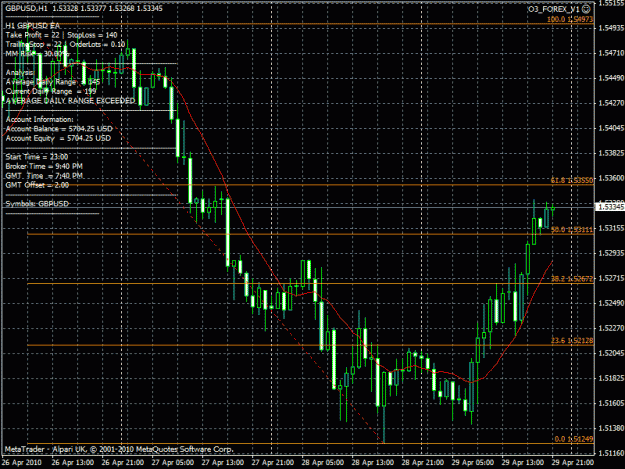Click the Symbol: GBPUSD line
Image resolution: width=625 pixels, height=469 pixels.
pyautogui.click(x=37, y=204)
